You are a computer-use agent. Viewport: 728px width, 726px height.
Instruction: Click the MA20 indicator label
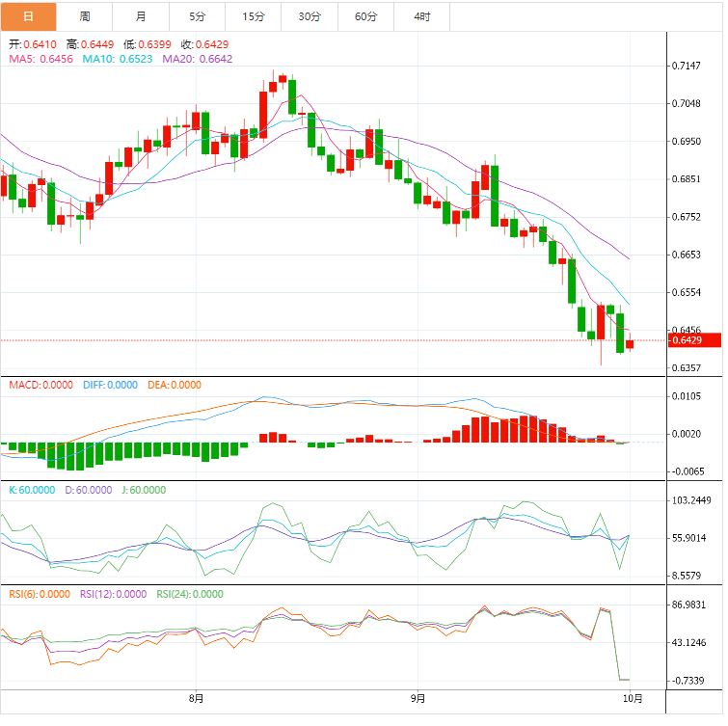198,59
